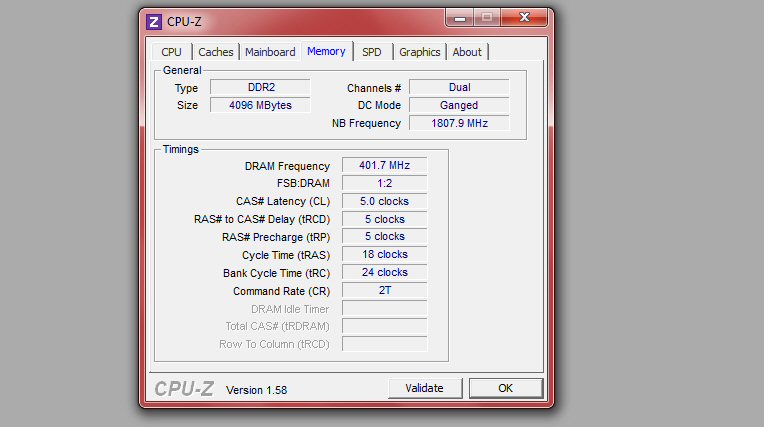The width and height of the screenshot is (764, 427).
Task: Click the empty Total CAS# (tRDRAM) field
Action: (384, 326)
